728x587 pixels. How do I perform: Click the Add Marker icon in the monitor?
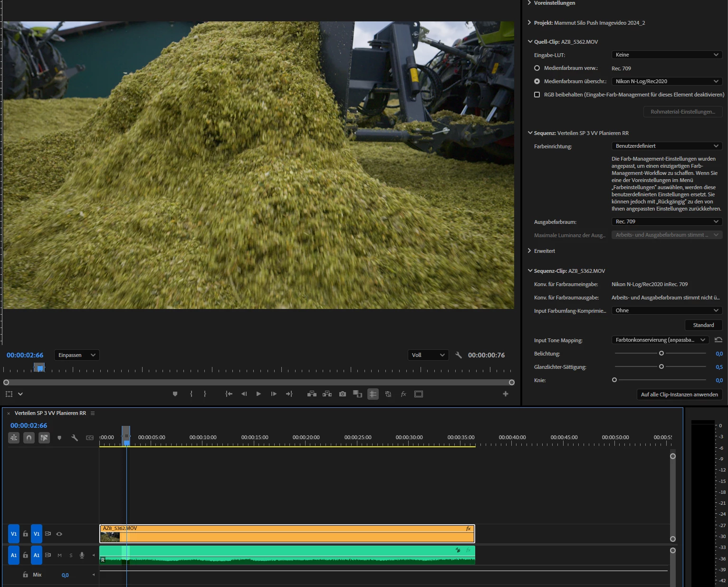click(x=175, y=394)
